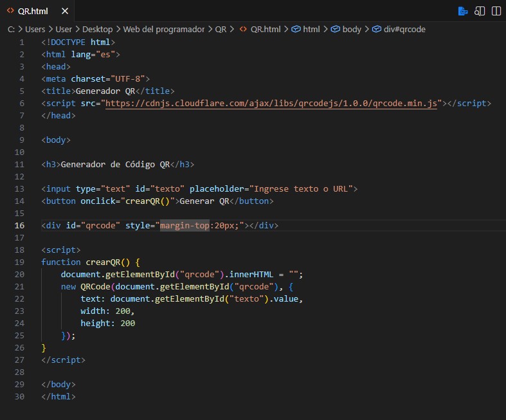Screen dimensions: 506x420
Task: Click the 'text:' property on line 22
Action: coord(93,299)
